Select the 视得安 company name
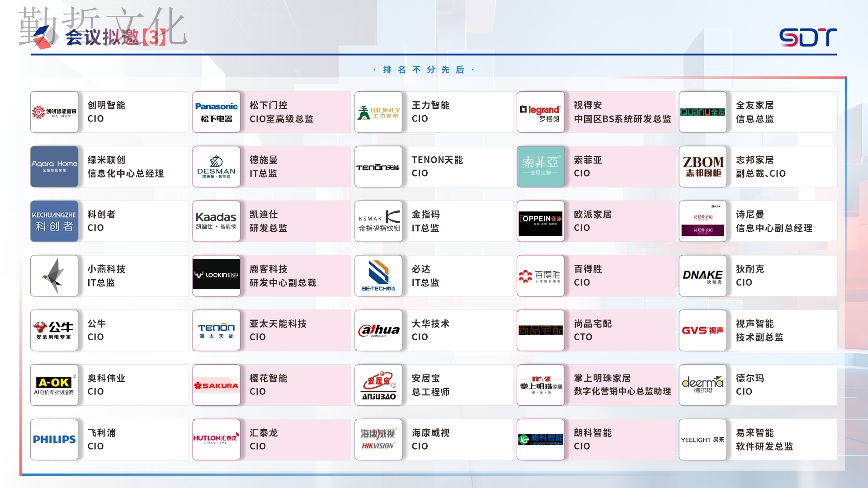Screen dimensions: 868x488 pyautogui.click(x=588, y=105)
